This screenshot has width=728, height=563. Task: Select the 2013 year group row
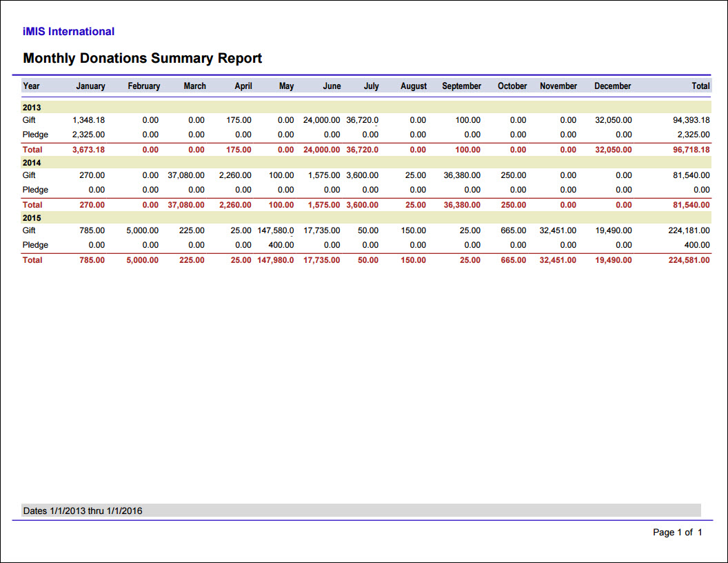[x=366, y=108]
